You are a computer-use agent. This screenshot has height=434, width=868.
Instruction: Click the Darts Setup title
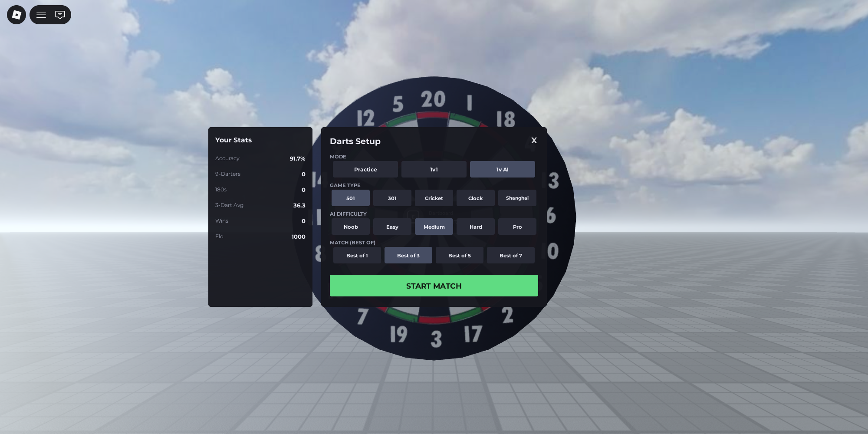[x=355, y=141]
